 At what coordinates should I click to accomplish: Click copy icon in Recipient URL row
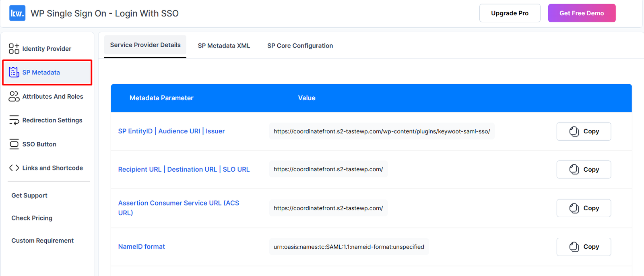pos(574,170)
